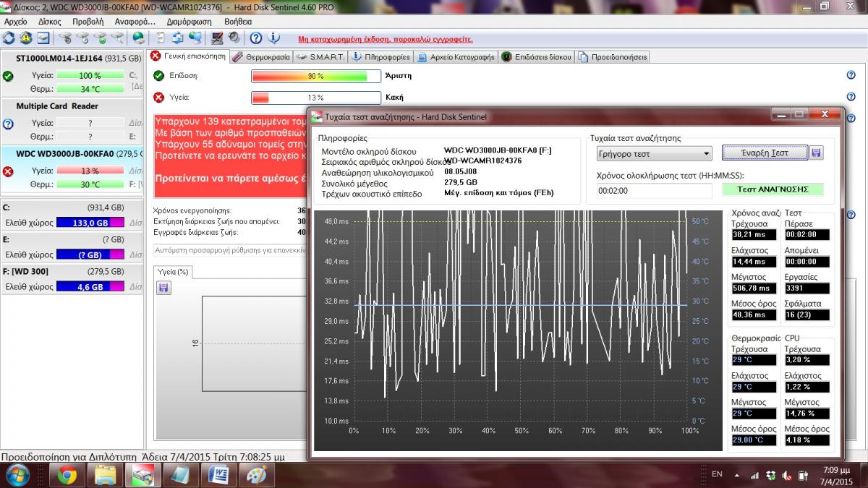This screenshot has height=488, width=868.
Task: Open the Προβολή menu
Action: (88, 22)
